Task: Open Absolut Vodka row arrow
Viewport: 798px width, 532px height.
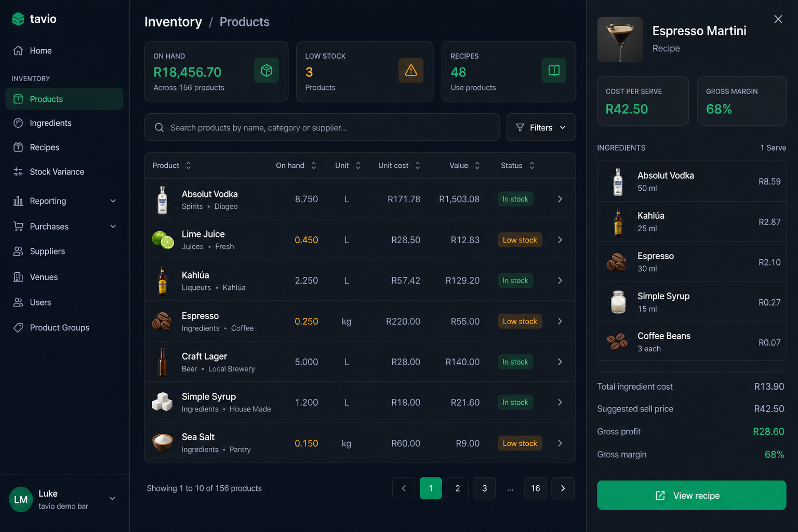Action: point(560,199)
